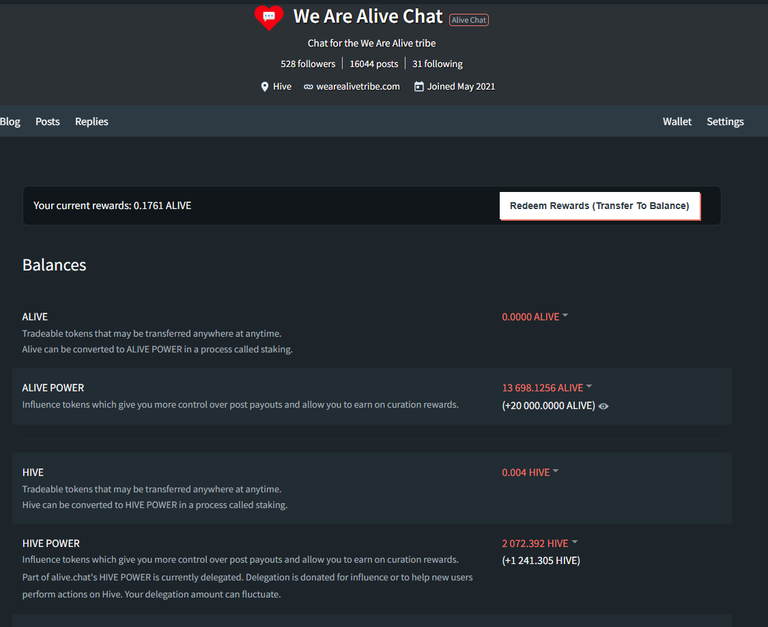
Task: Go to the Wallet tab
Action: pyautogui.click(x=677, y=121)
